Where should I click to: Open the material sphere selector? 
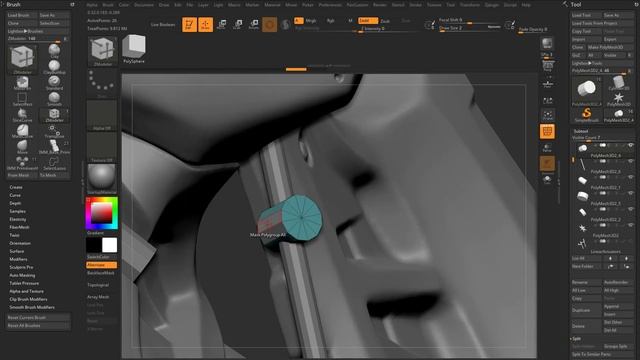(102, 179)
